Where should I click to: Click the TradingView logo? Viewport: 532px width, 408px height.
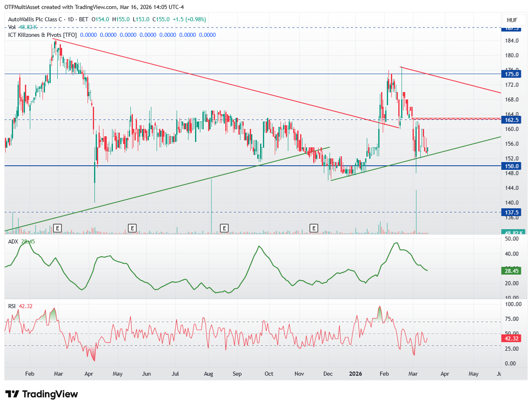point(41,394)
